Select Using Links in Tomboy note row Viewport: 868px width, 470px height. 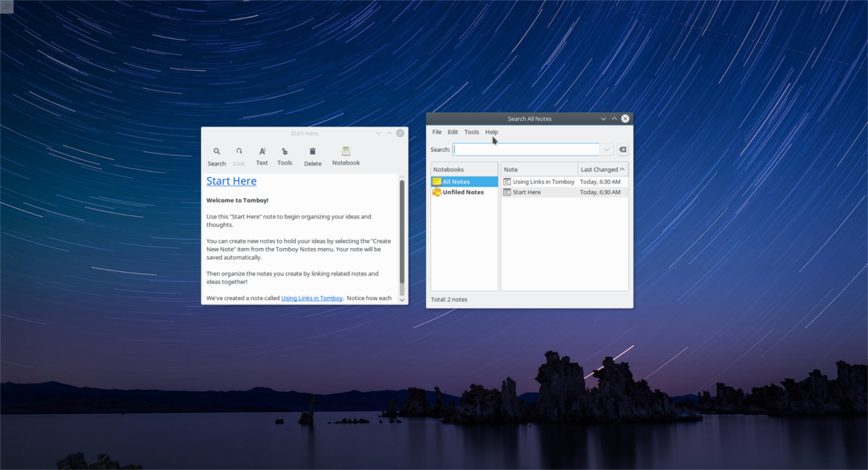point(543,181)
